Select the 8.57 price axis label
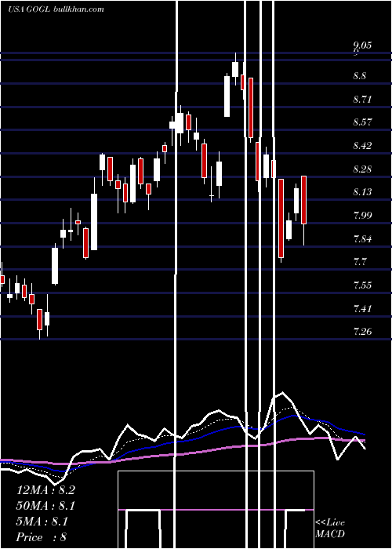392x549 pixels. pyautogui.click(x=362, y=122)
